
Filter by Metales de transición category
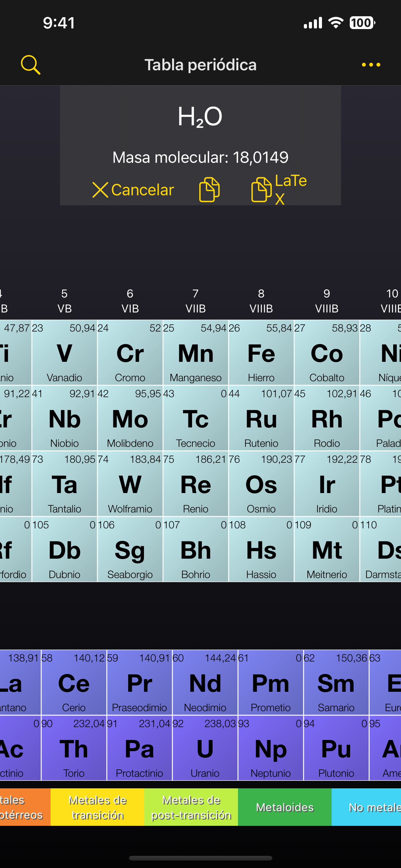tap(97, 807)
